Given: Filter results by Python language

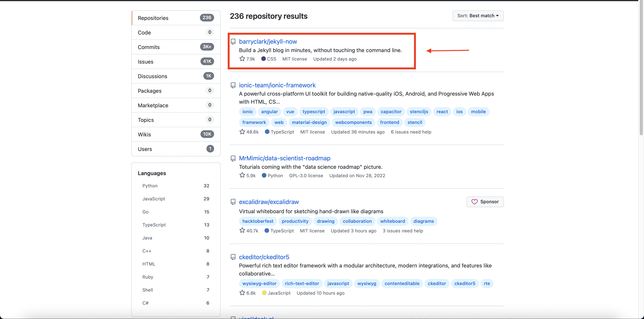Looking at the screenshot, I should click(176, 186).
